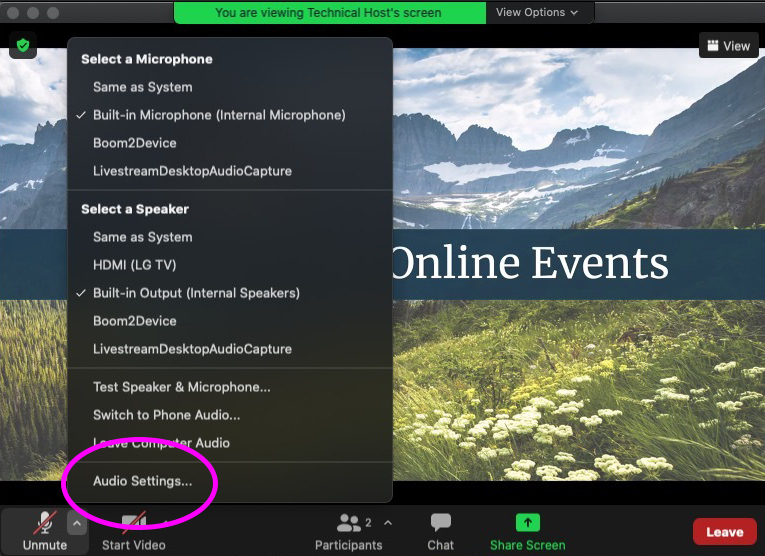Image resolution: width=765 pixels, height=556 pixels.
Task: Select Built-in Output (Internal Speakers)
Action: [196, 293]
